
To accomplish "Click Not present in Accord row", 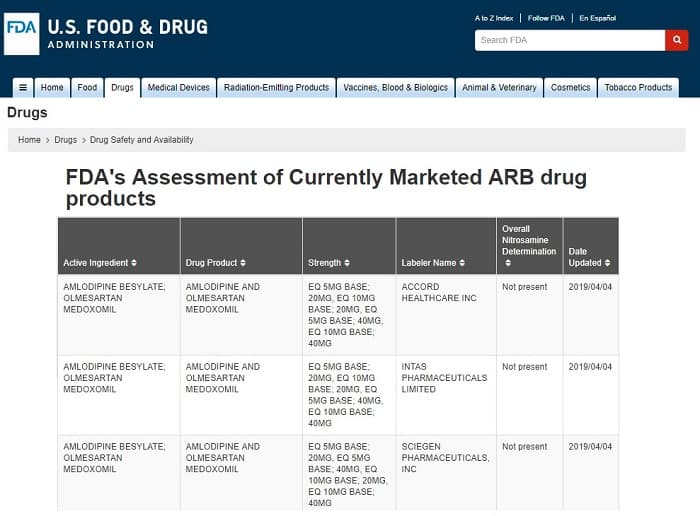I will pyautogui.click(x=525, y=287).
